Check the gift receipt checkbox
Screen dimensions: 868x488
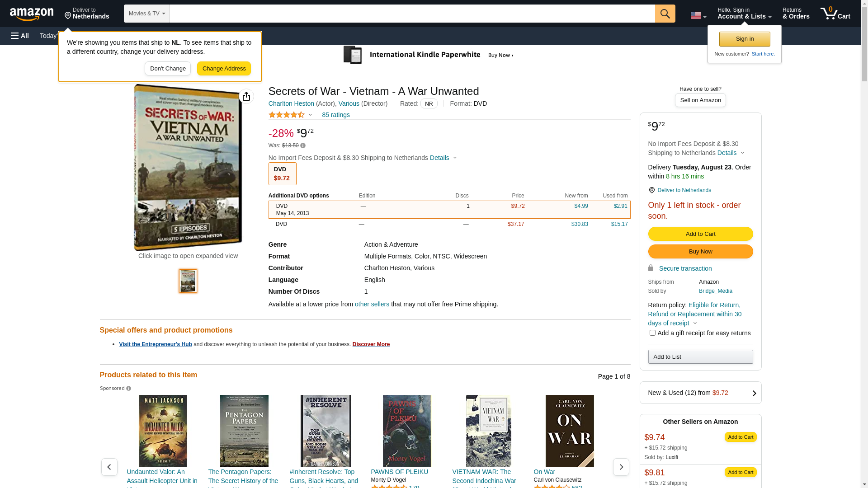[652, 333]
